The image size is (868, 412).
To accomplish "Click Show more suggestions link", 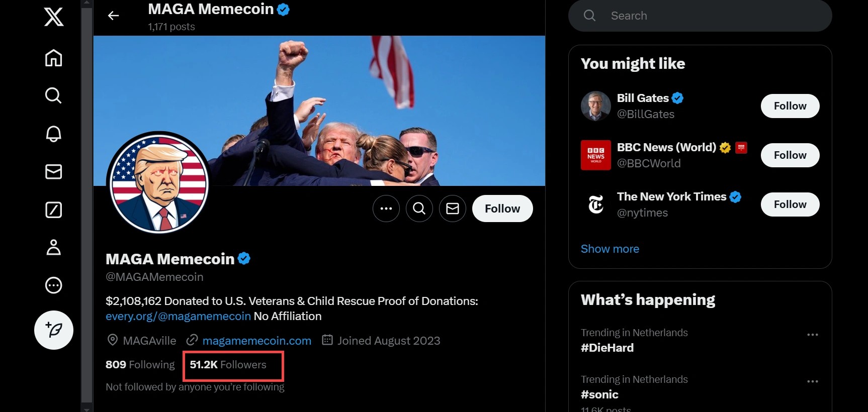I will click(x=610, y=249).
